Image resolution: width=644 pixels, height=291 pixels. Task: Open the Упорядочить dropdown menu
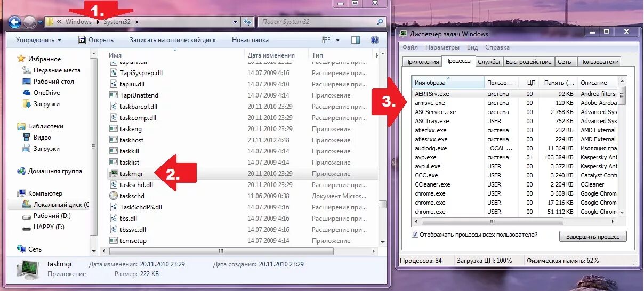[38, 40]
